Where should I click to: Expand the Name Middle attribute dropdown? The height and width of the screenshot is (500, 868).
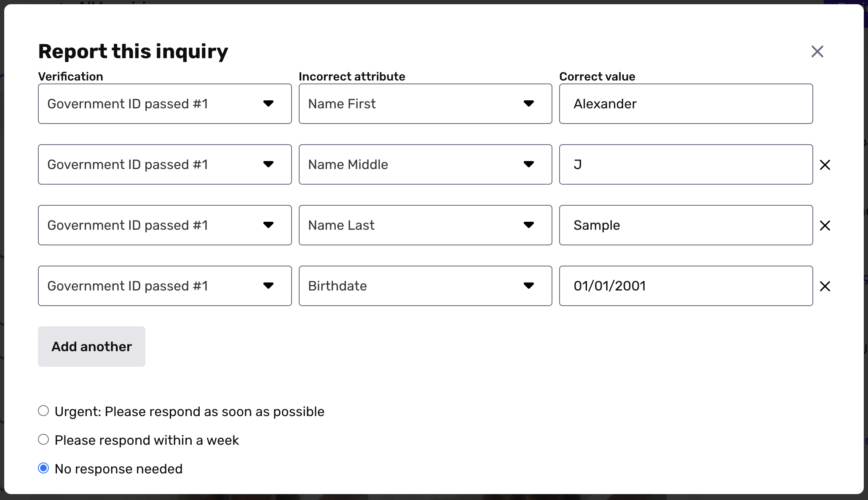pyautogui.click(x=425, y=164)
